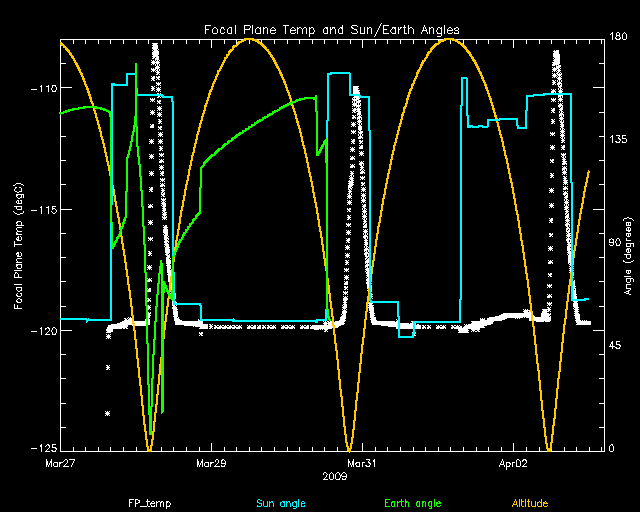Click the 'Mar31' x-axis date label
The image size is (640, 512).
coord(361,464)
